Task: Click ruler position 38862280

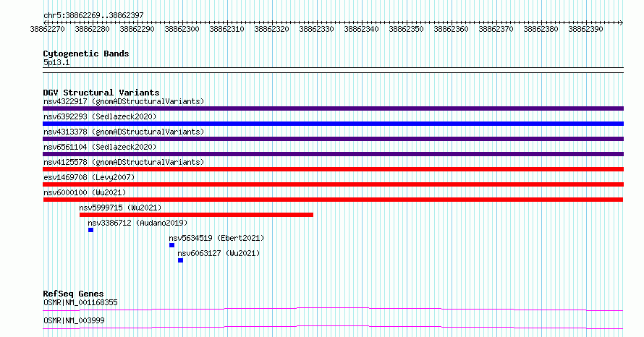Action: point(92,29)
